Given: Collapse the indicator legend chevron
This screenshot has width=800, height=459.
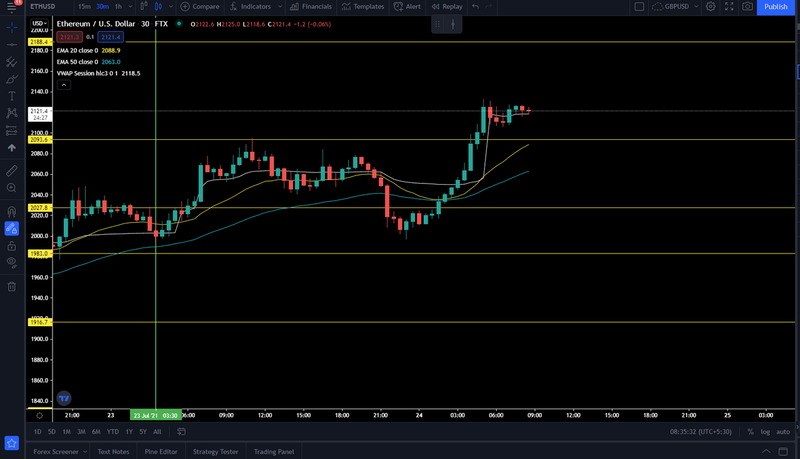Looking at the screenshot, I should tap(64, 85).
